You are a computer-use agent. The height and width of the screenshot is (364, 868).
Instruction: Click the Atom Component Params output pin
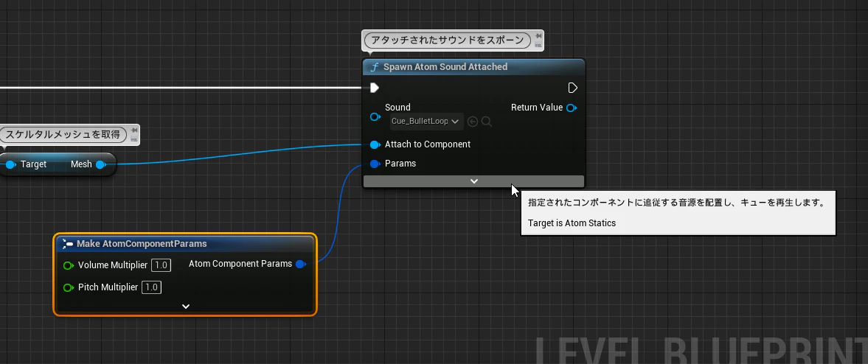click(301, 264)
